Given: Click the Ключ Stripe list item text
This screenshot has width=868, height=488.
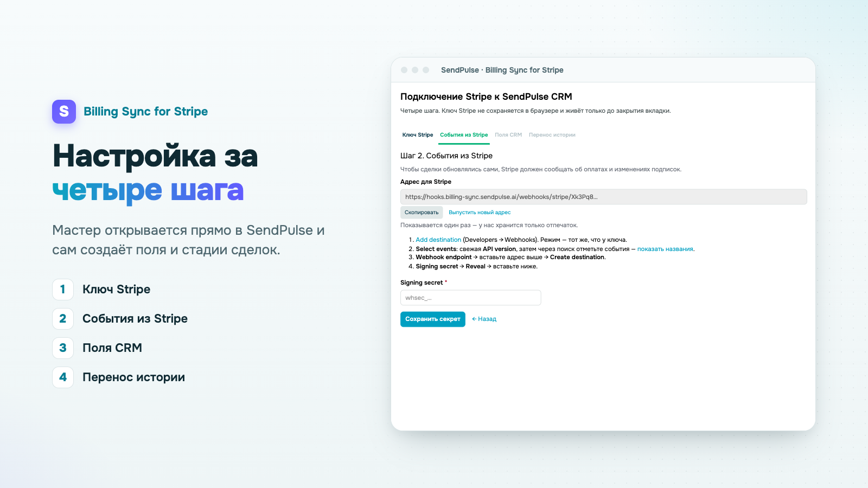Looking at the screenshot, I should (117, 290).
